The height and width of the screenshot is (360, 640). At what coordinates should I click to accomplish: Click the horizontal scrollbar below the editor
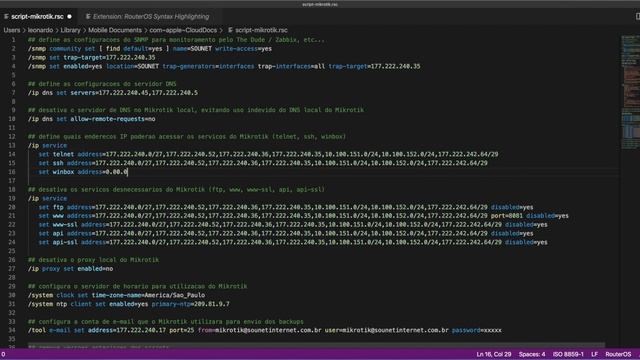(x=316, y=346)
